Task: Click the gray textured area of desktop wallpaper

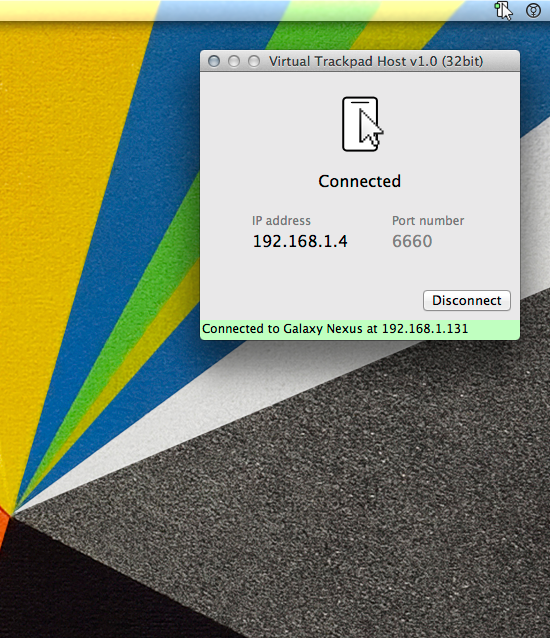Action: tap(366, 509)
